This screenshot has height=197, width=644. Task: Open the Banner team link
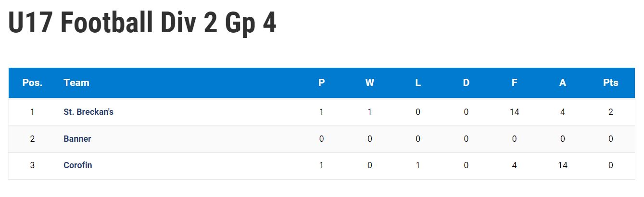[77, 139]
